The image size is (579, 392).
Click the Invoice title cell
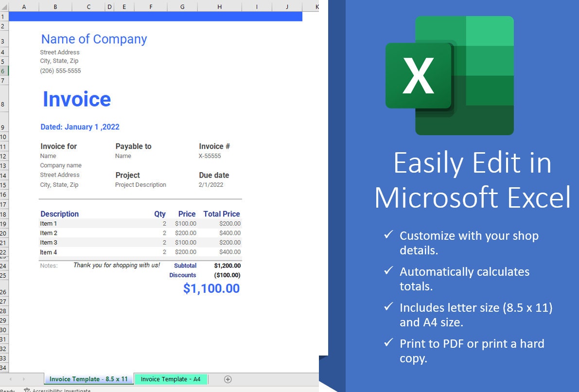coord(77,99)
